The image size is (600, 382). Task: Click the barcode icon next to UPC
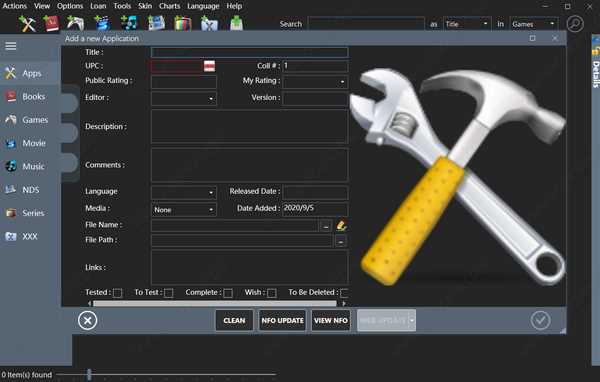[209, 66]
